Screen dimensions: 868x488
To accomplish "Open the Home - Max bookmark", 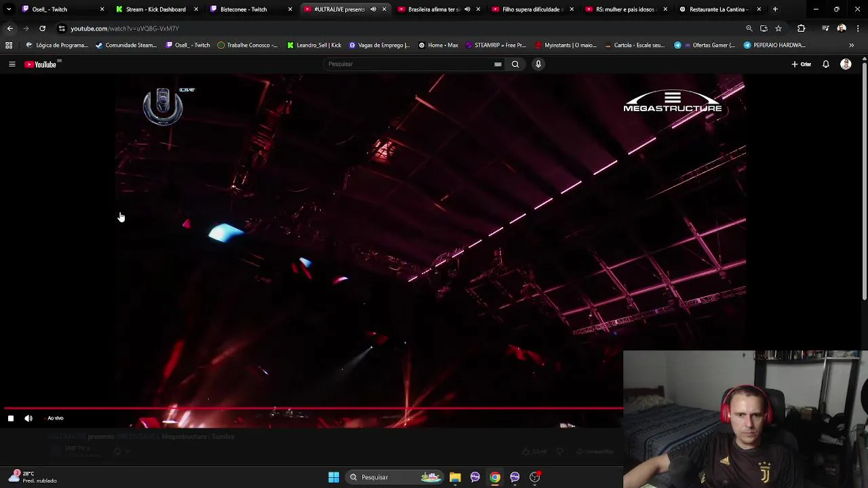I will click(x=438, y=45).
